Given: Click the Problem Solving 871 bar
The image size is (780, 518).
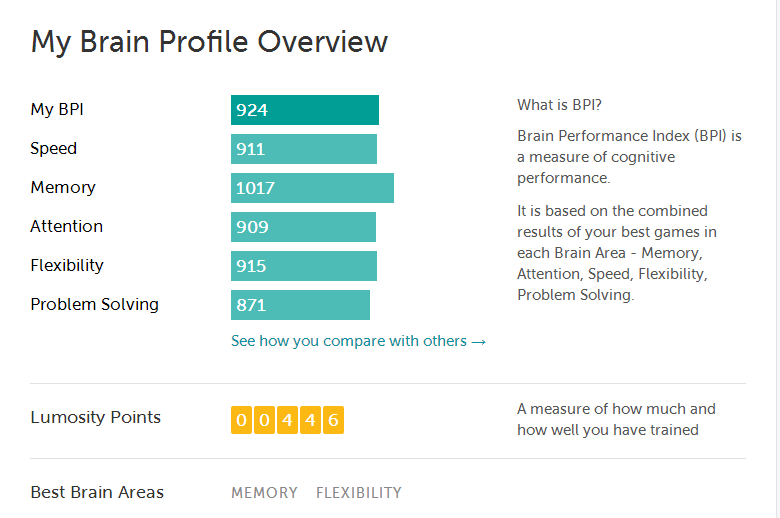Looking at the screenshot, I should 300,305.
